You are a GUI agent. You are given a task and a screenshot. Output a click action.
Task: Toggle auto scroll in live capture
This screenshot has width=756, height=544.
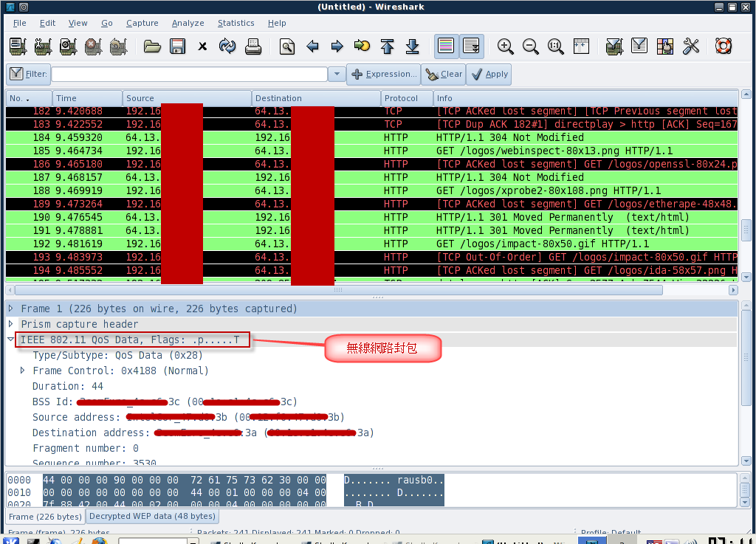472,47
